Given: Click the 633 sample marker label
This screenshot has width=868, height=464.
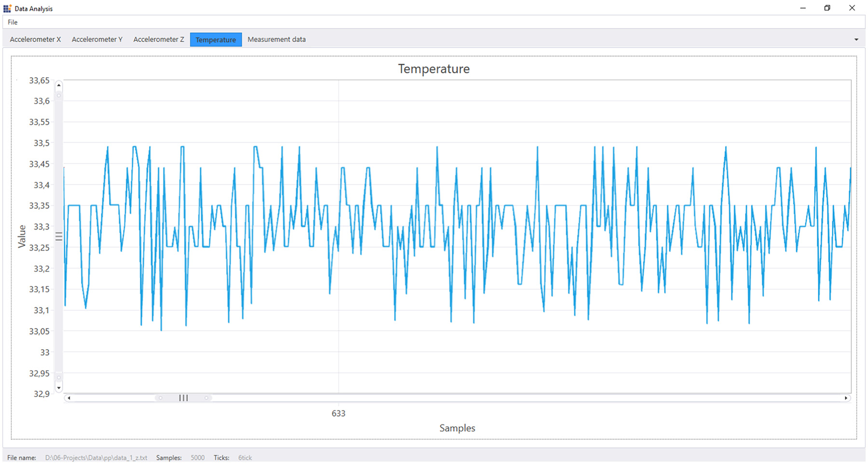Looking at the screenshot, I should (x=339, y=413).
